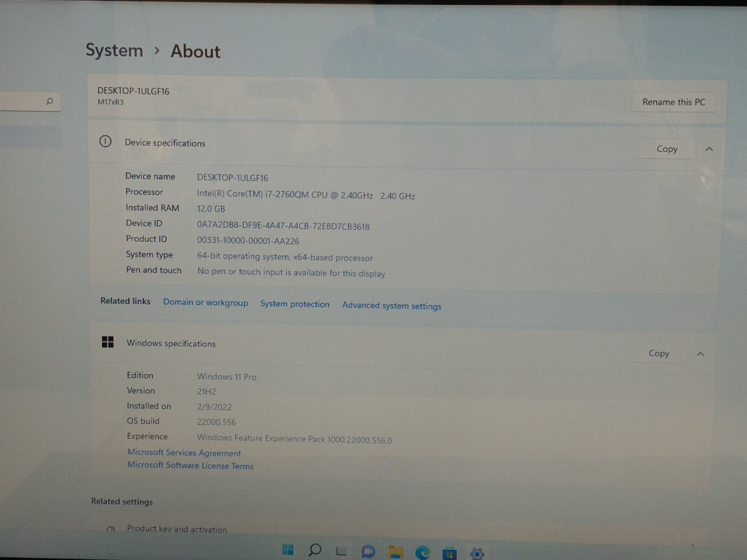Open Product key and activation setting
Viewport: 747px width, 560px height.
point(176,529)
